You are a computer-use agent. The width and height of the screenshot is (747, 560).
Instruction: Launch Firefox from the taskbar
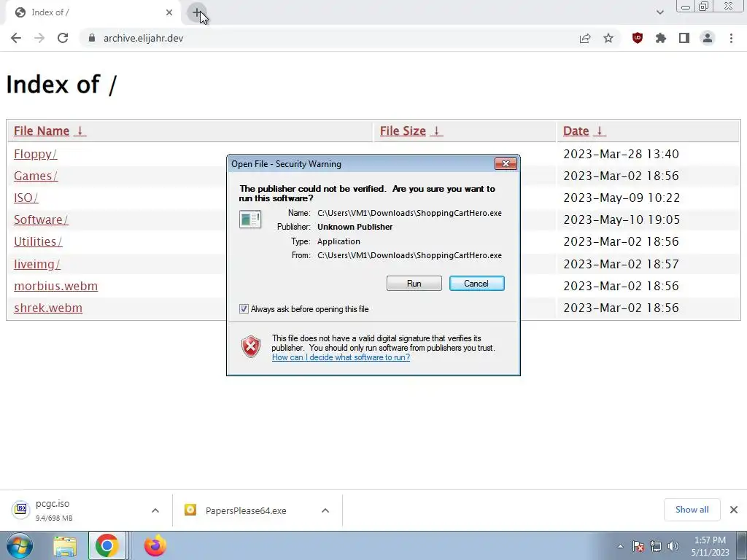pyautogui.click(x=155, y=545)
